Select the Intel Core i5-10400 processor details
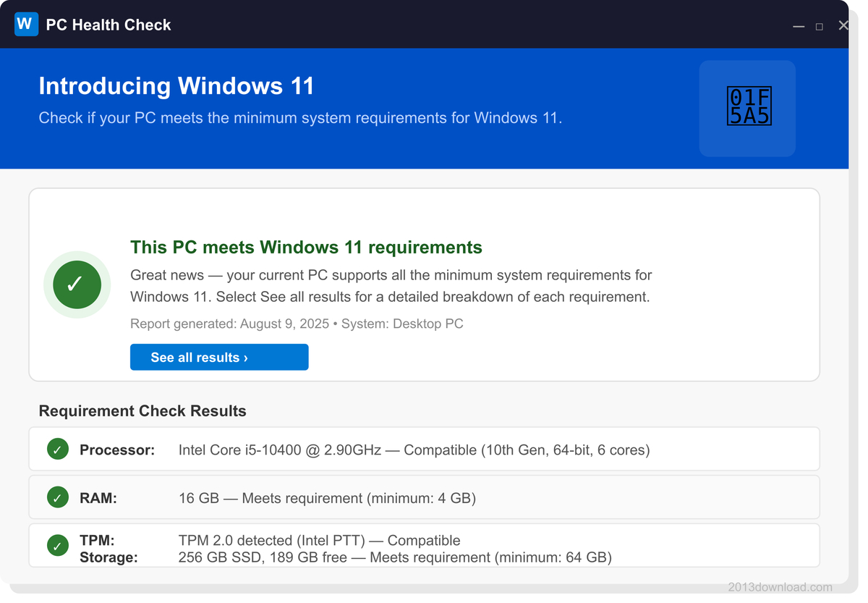 pyautogui.click(x=414, y=450)
